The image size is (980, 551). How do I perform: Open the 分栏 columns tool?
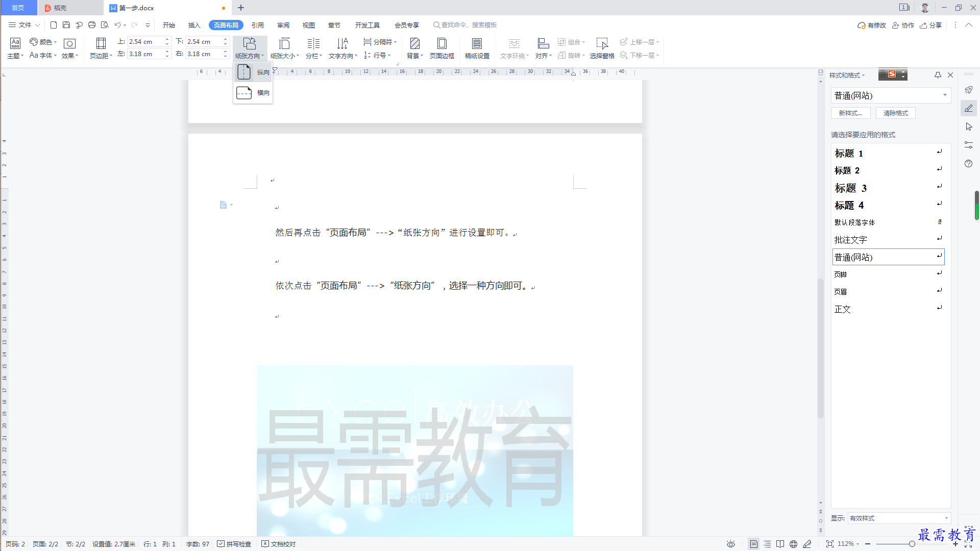click(x=314, y=48)
